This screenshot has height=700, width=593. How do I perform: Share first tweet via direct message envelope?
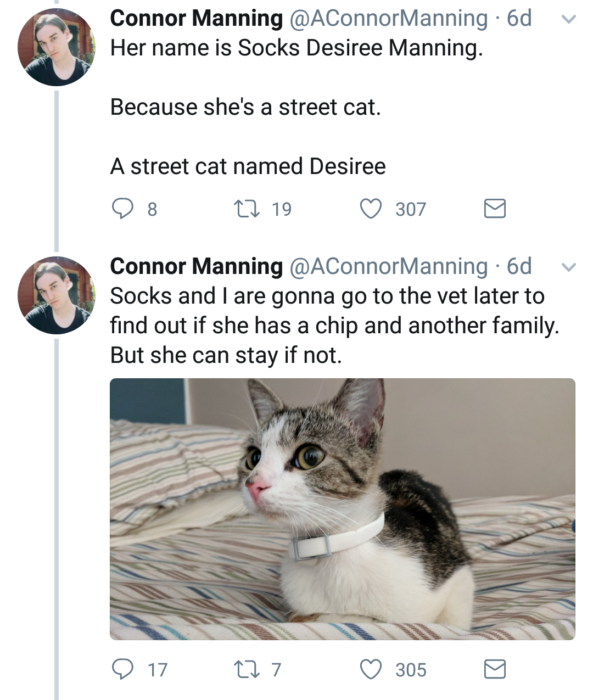click(495, 209)
